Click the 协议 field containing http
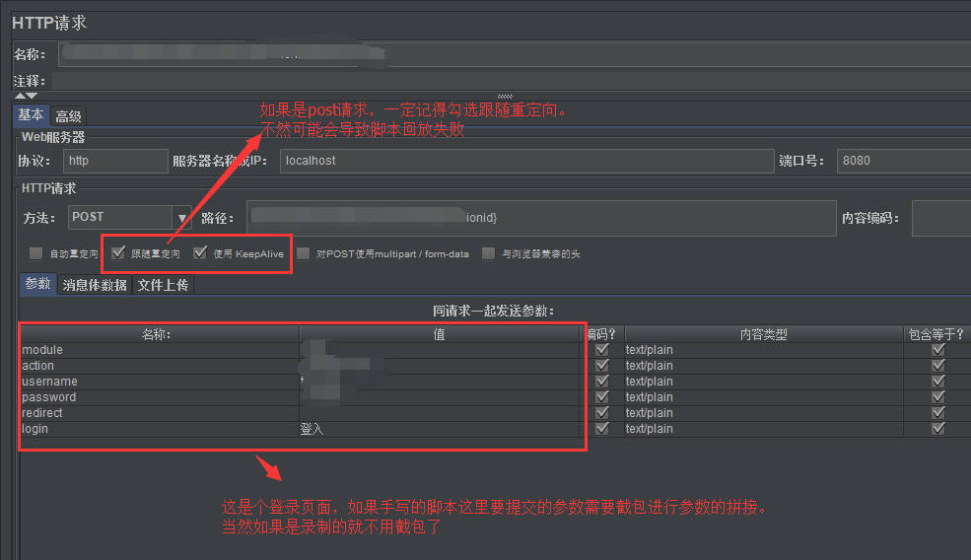The image size is (971, 560). (115, 161)
